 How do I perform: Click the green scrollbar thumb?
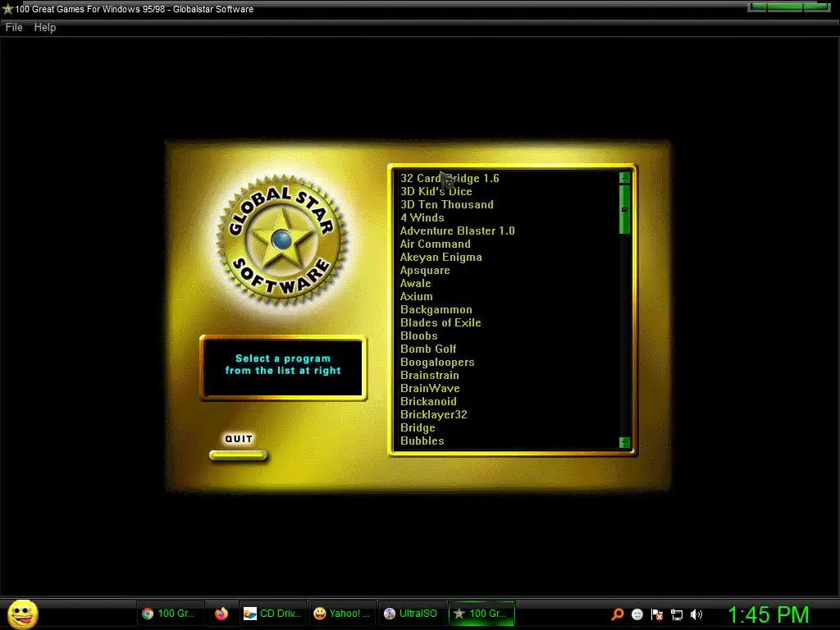(x=624, y=209)
